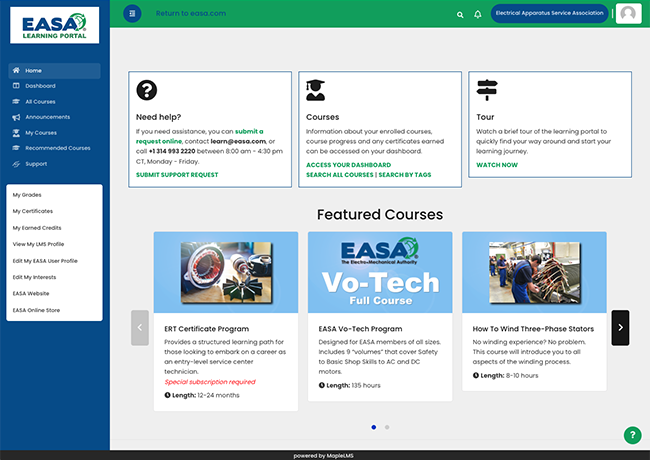Image resolution: width=650 pixels, height=460 pixels.
Task: Open Dashboard in the sidebar
Action: [40, 86]
